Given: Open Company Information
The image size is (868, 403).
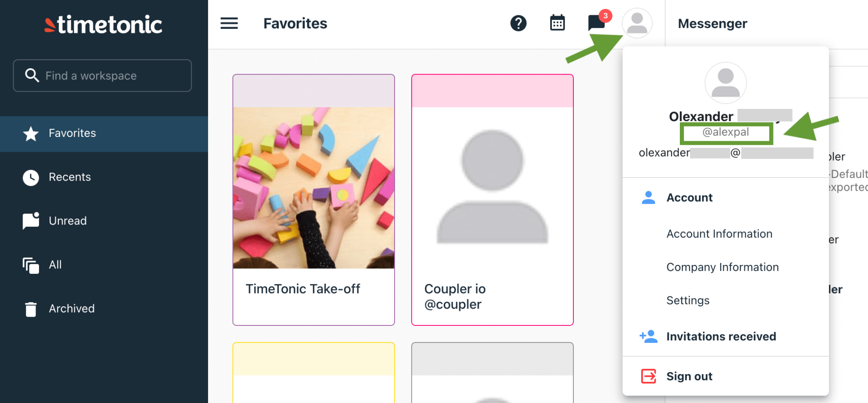Looking at the screenshot, I should (722, 267).
